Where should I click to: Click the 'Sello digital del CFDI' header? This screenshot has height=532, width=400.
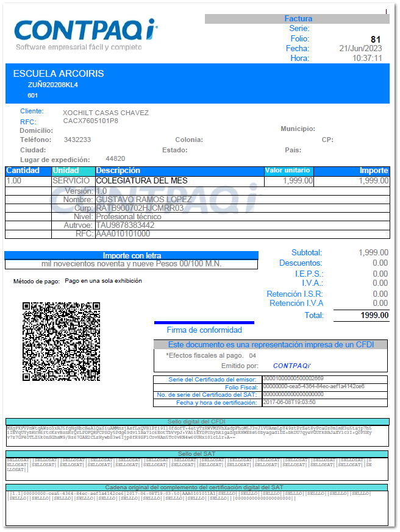click(198, 422)
